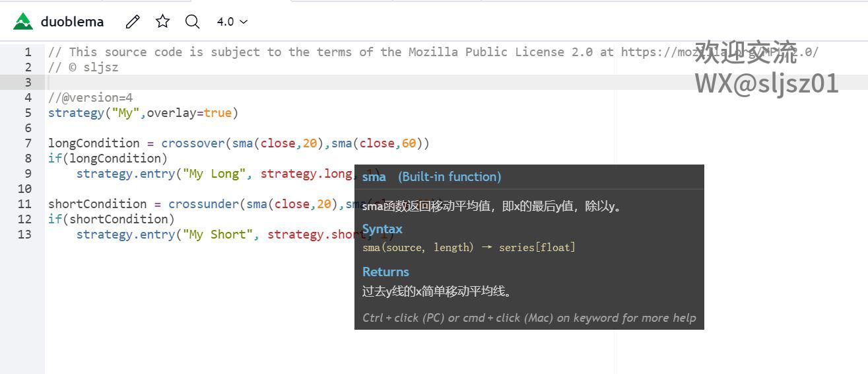Open search with the magnifier icon
This screenshot has width=868, height=374.
(192, 22)
